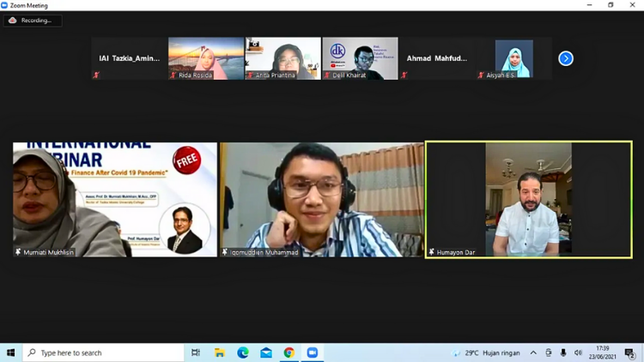The width and height of the screenshot is (644, 362).
Task: Click pin icon beside Iqomuddien Muhammad name
Action: (225, 252)
